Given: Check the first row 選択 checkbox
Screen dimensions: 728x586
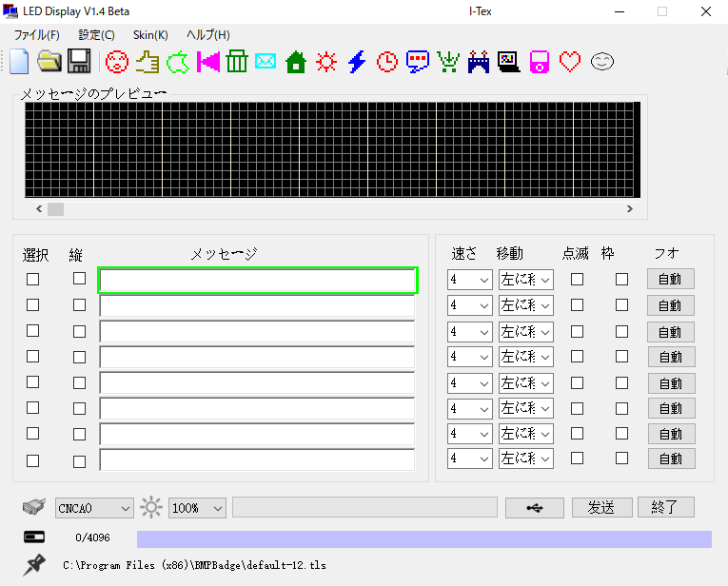Looking at the screenshot, I should [33, 280].
